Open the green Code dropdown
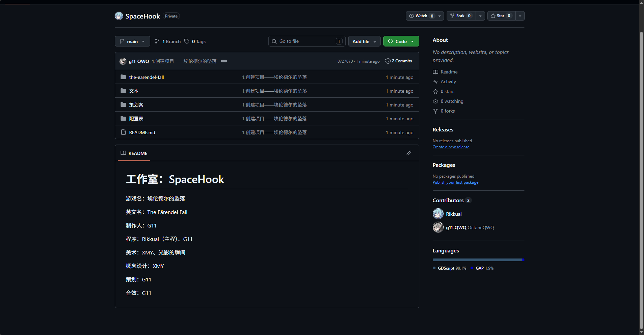Viewport: 644px width, 335px height. [x=401, y=41]
